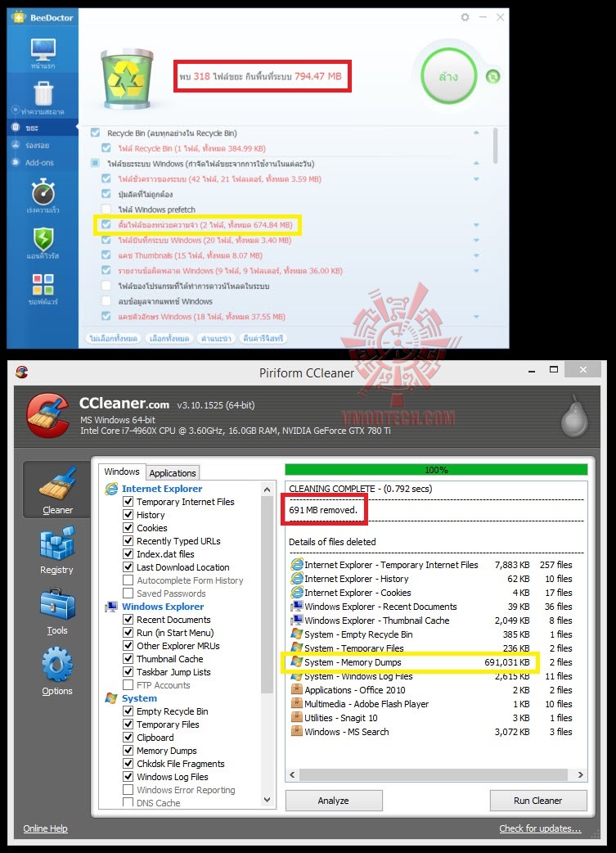Click the large green clean button
Screen dimensions: 616x853
click(x=448, y=76)
